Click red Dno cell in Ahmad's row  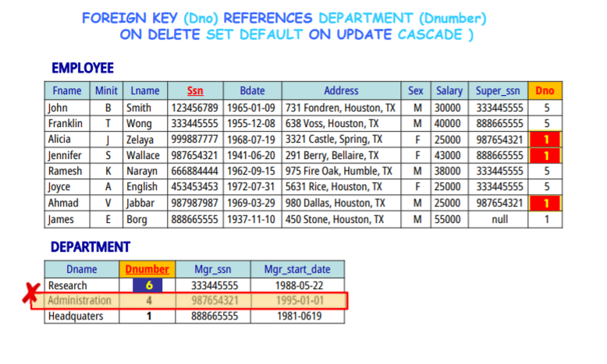[x=545, y=203]
